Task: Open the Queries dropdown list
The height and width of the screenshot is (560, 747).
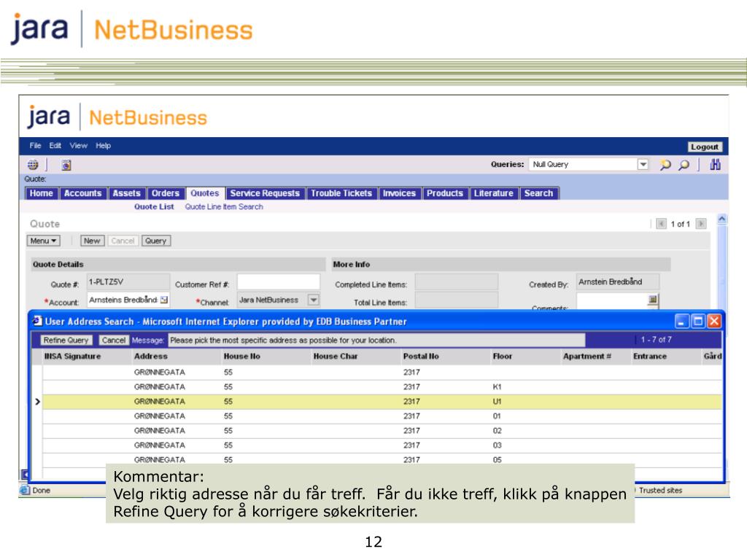Action: point(643,164)
